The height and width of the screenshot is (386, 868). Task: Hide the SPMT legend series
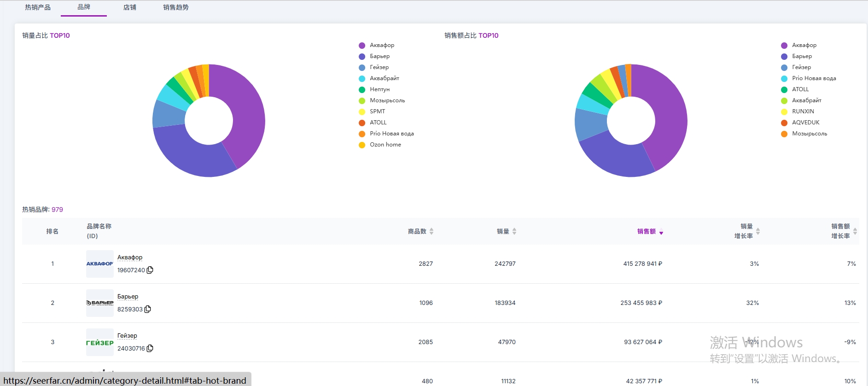(x=372, y=111)
